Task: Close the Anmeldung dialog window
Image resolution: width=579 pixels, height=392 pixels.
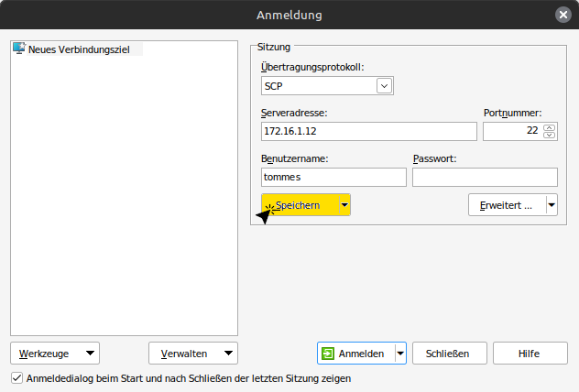Action: tap(563, 14)
